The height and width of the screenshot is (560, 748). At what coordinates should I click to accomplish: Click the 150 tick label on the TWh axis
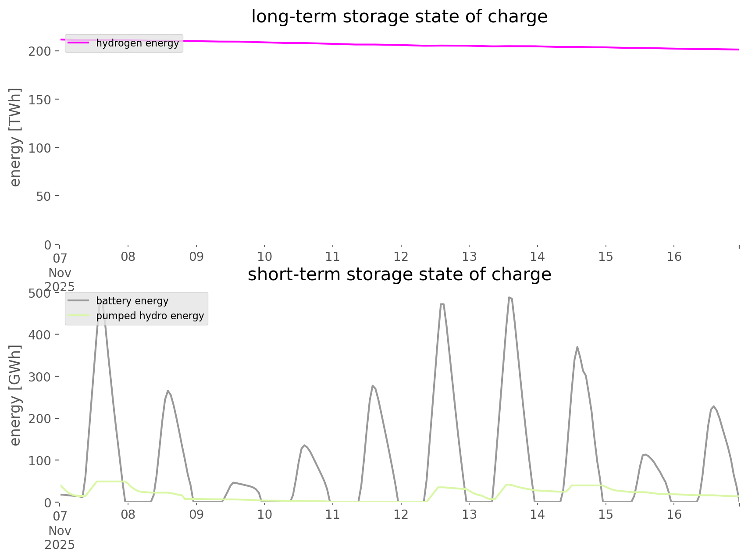40,100
